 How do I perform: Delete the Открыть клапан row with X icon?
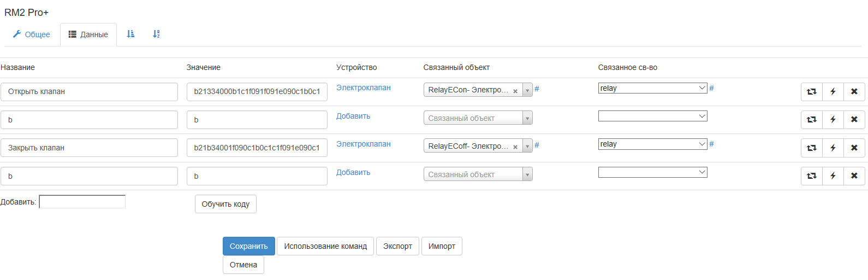[854, 92]
